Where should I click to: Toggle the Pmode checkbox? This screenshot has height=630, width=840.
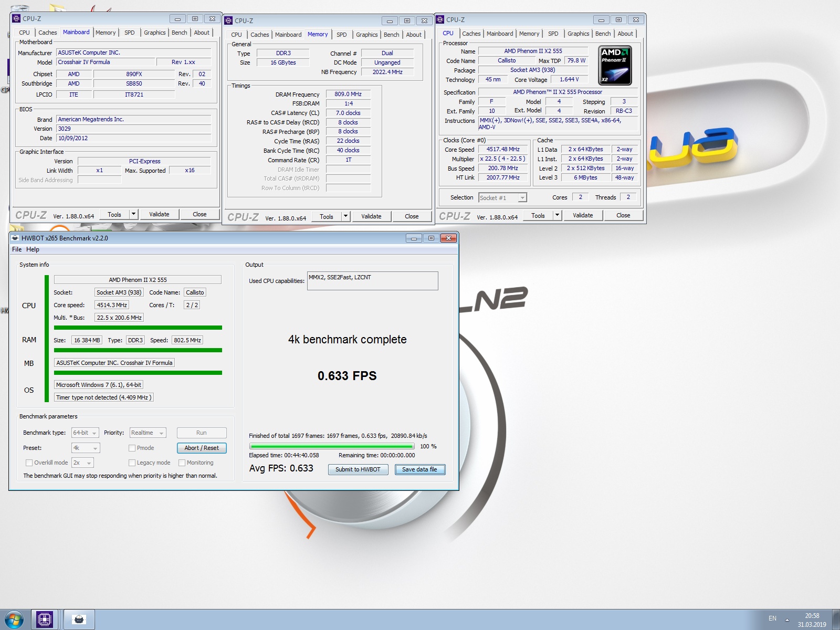pyautogui.click(x=132, y=448)
